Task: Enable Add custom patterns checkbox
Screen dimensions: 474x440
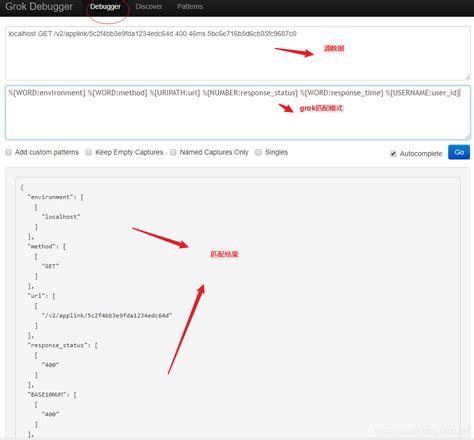Action: (x=9, y=152)
